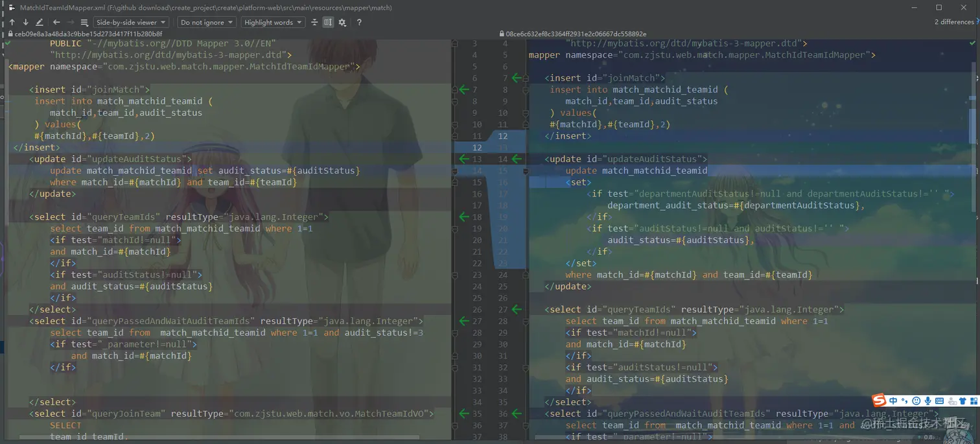Go to next difference with down arrow

point(25,22)
